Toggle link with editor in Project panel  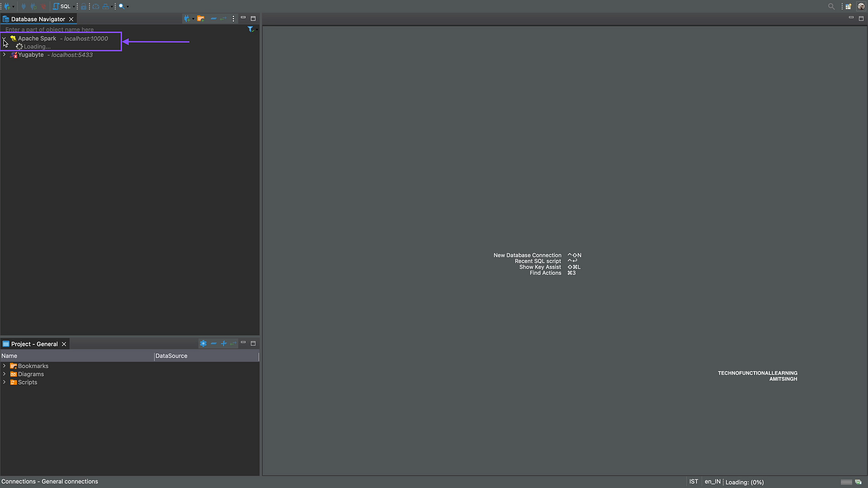tap(233, 344)
